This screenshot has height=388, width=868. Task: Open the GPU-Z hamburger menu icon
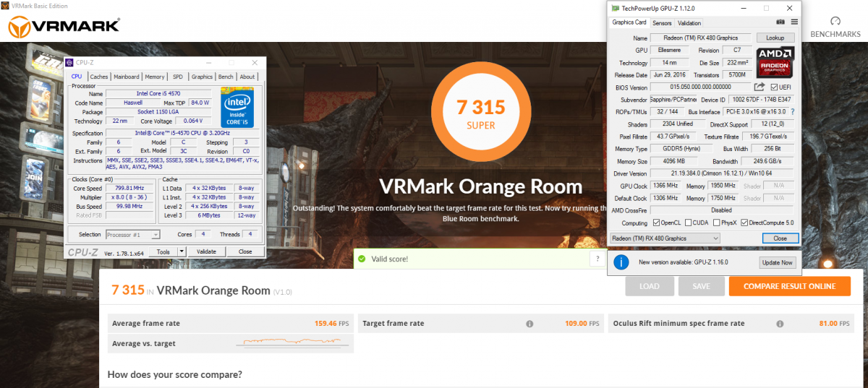click(x=794, y=22)
